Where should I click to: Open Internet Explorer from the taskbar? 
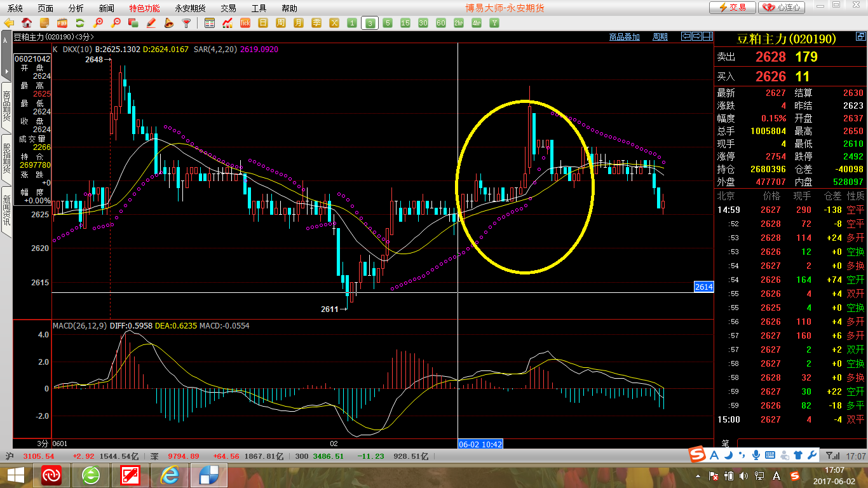[170, 475]
